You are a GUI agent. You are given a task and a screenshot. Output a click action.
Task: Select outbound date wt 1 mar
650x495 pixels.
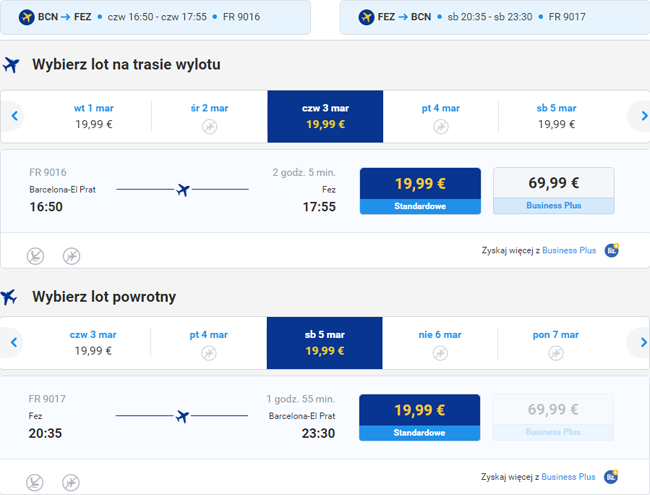pos(94,117)
